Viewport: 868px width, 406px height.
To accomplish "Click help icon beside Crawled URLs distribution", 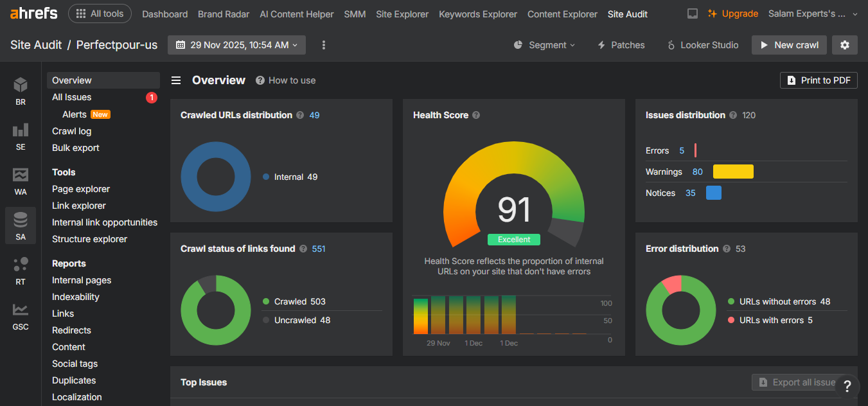I will click(x=299, y=115).
